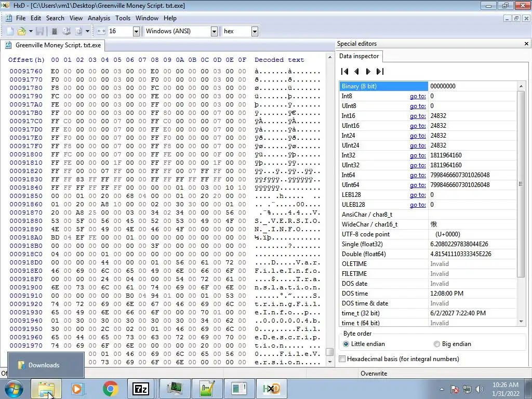532x399 pixels.
Task: Select Big endian byte order
Action: pyautogui.click(x=453, y=344)
